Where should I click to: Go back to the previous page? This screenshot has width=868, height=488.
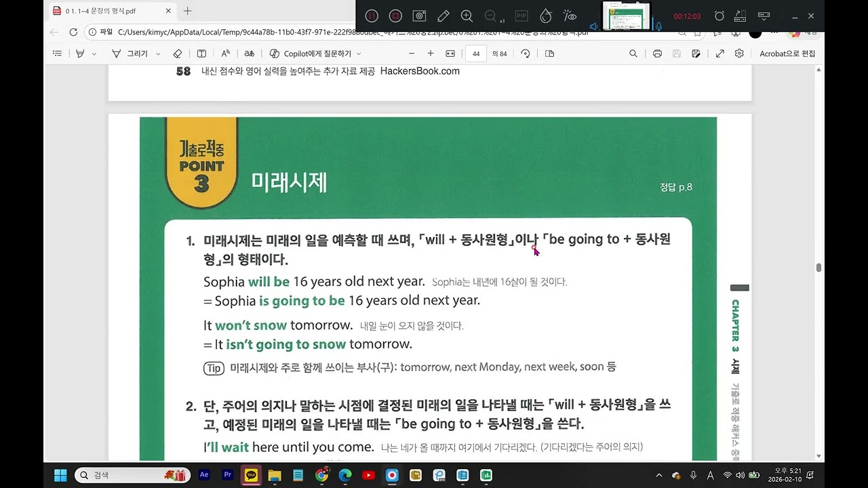pyautogui.click(x=54, y=32)
